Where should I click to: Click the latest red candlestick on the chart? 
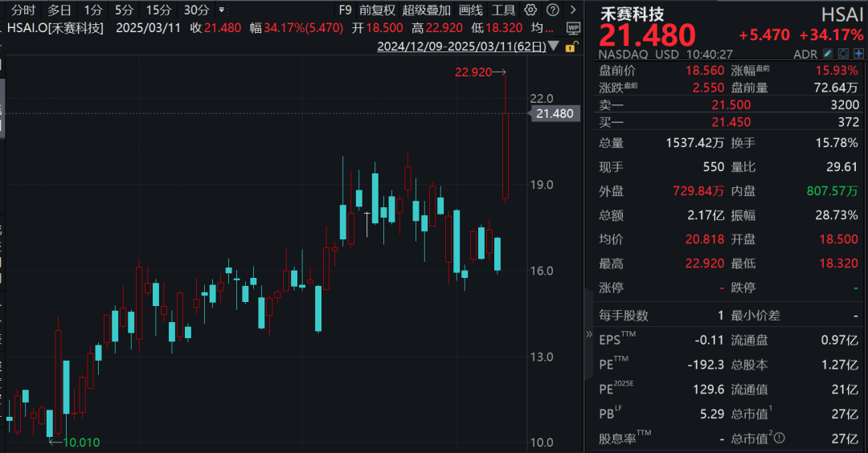pyautogui.click(x=506, y=156)
